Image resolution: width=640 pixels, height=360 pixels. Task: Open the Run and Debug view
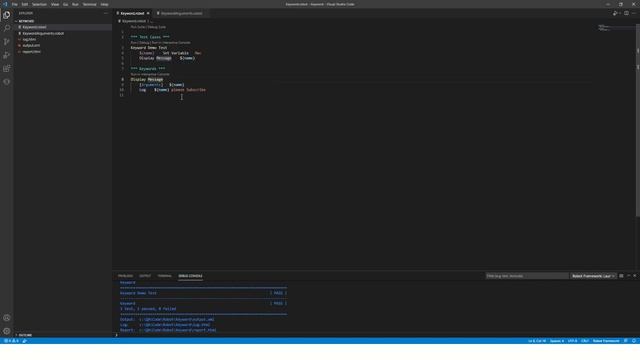[x=7, y=55]
